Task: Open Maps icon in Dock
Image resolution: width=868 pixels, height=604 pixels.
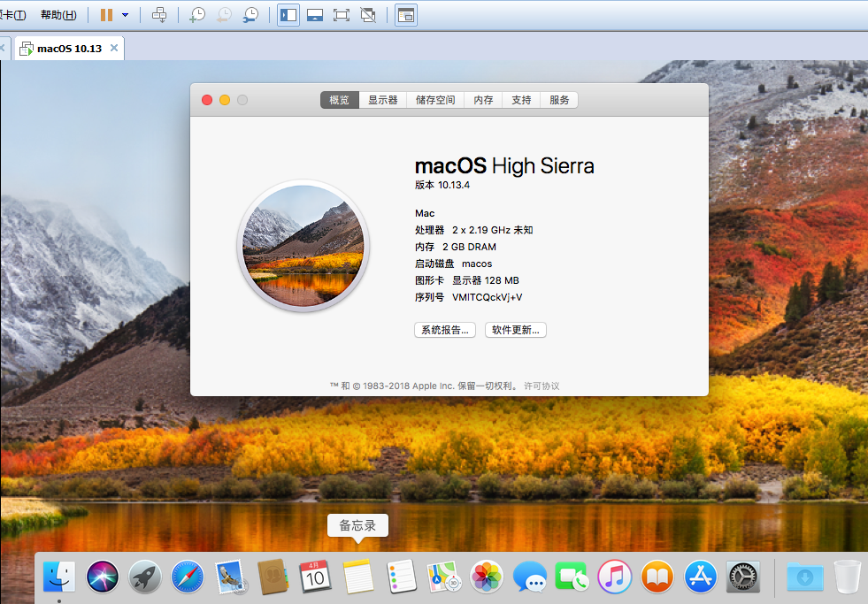Action: (x=444, y=577)
